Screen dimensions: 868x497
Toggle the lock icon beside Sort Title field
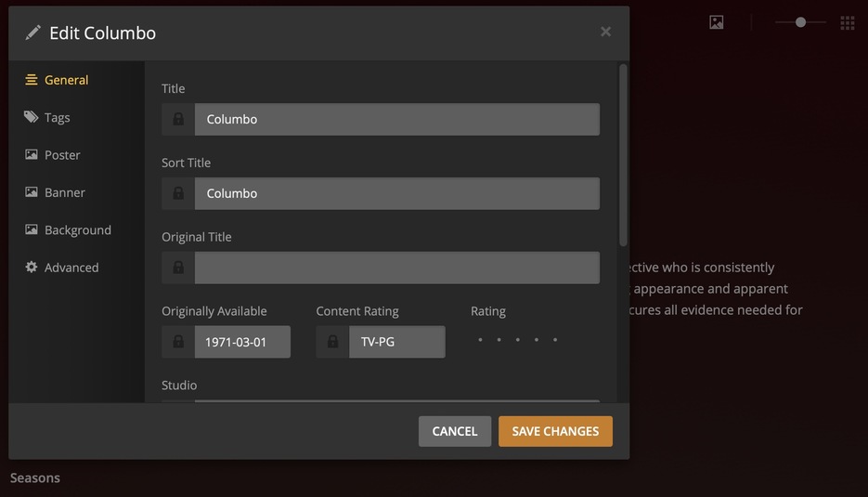[x=178, y=193]
